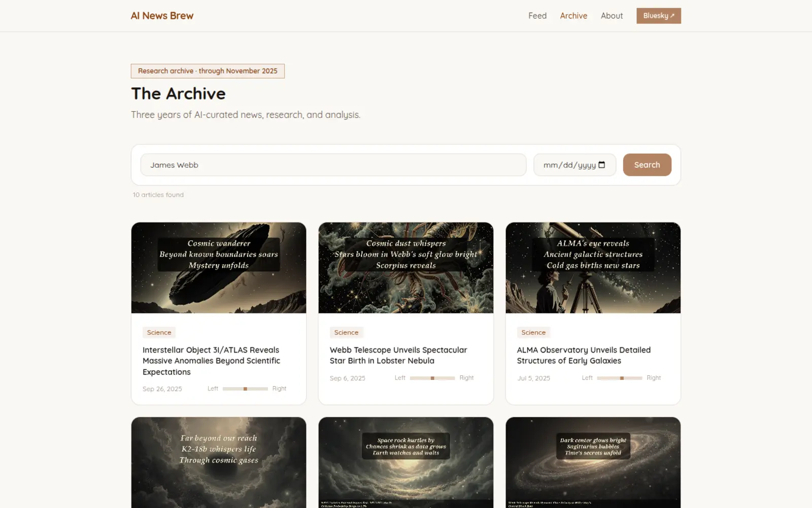This screenshot has width=812, height=508.
Task: Open Webb Telescope Lobster Nebula article title
Action: [398, 355]
